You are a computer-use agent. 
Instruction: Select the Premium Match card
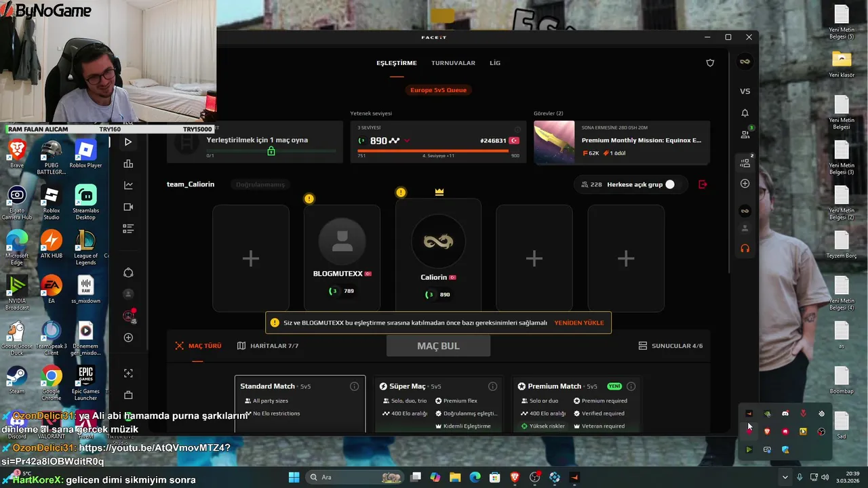click(x=577, y=404)
